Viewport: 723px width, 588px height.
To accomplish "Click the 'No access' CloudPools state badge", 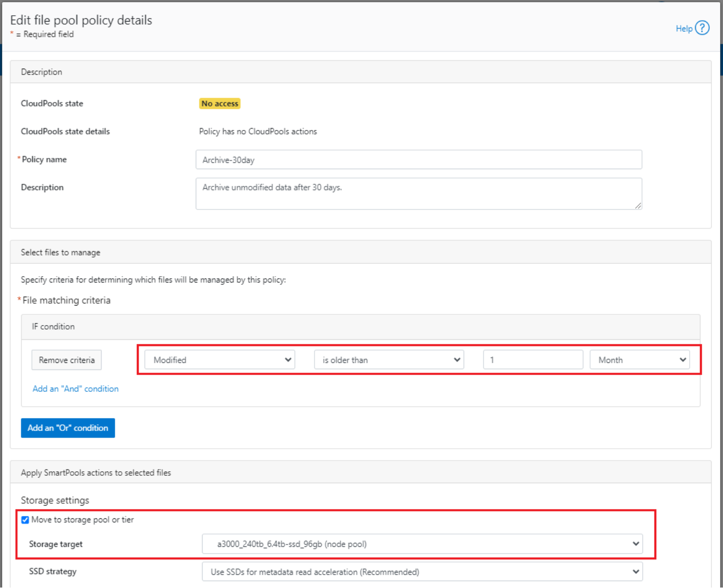I will [220, 103].
